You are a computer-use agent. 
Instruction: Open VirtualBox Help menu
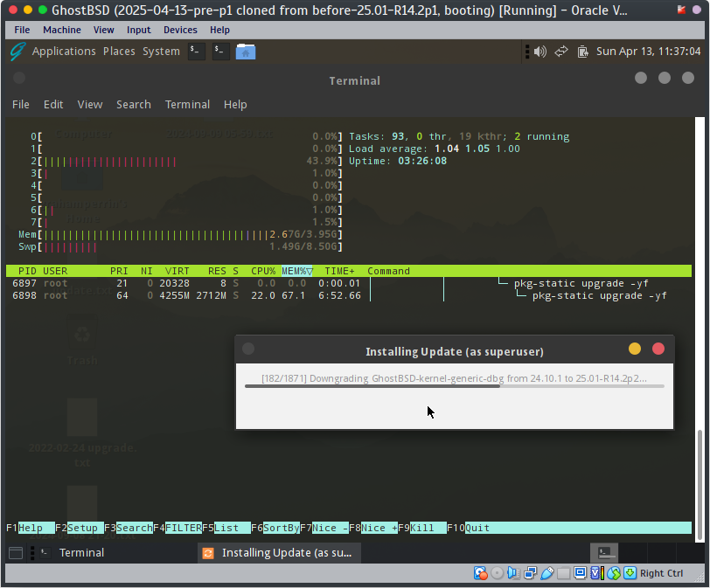pos(219,30)
